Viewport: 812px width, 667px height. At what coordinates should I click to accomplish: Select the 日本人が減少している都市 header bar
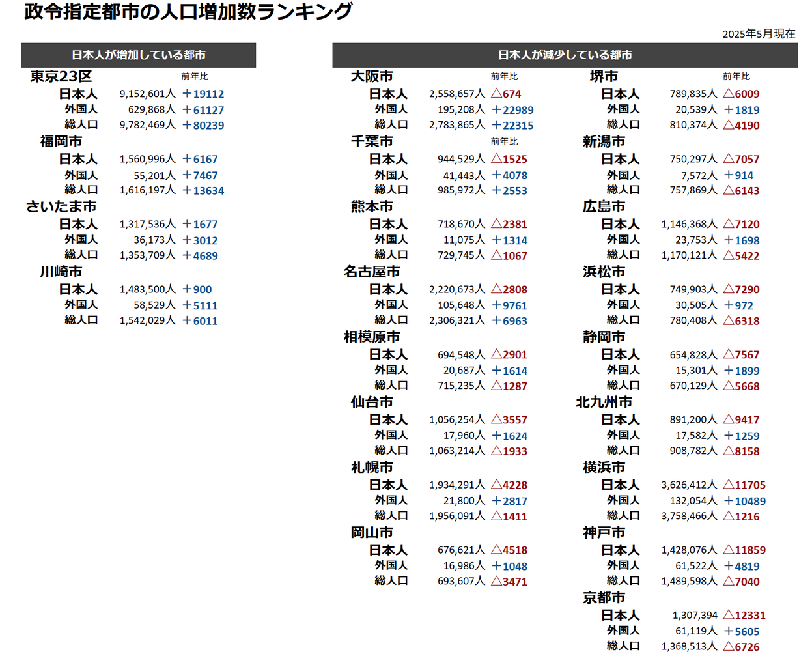565,55
